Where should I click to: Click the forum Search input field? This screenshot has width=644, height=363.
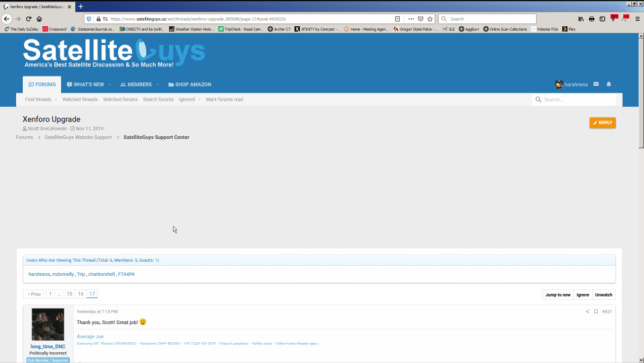point(577,99)
